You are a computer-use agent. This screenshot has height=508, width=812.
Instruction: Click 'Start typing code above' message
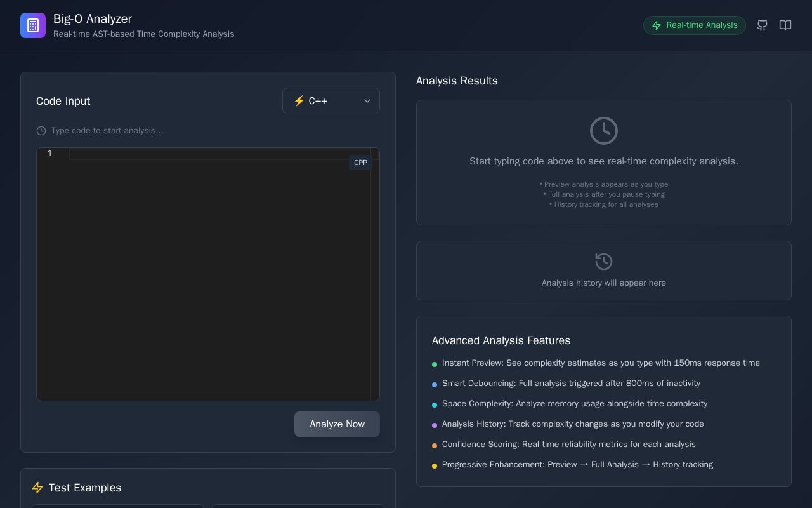click(x=604, y=161)
